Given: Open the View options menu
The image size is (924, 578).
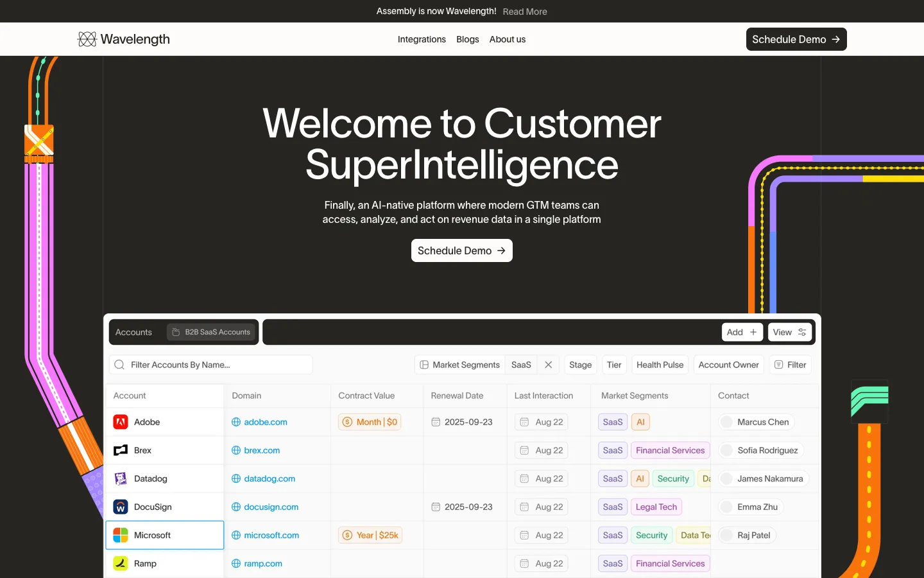Looking at the screenshot, I should coord(790,332).
